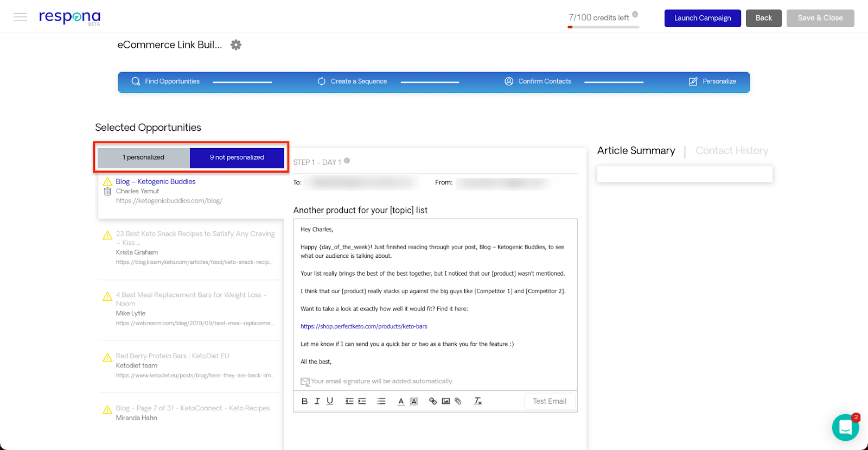Go to the Find Opportunities step
Viewport: 868px width, 450px height.
[165, 81]
